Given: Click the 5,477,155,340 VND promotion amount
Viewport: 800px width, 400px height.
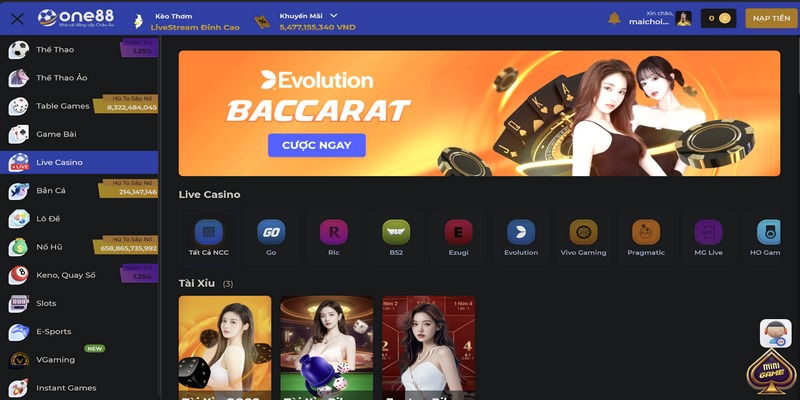Looking at the screenshot, I should pos(317,28).
